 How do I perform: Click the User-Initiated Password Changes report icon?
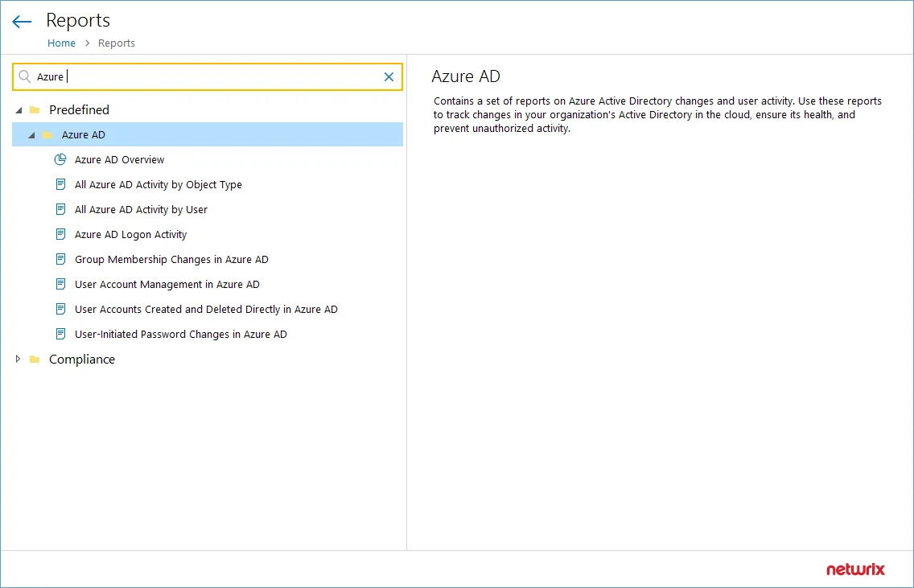[60, 334]
